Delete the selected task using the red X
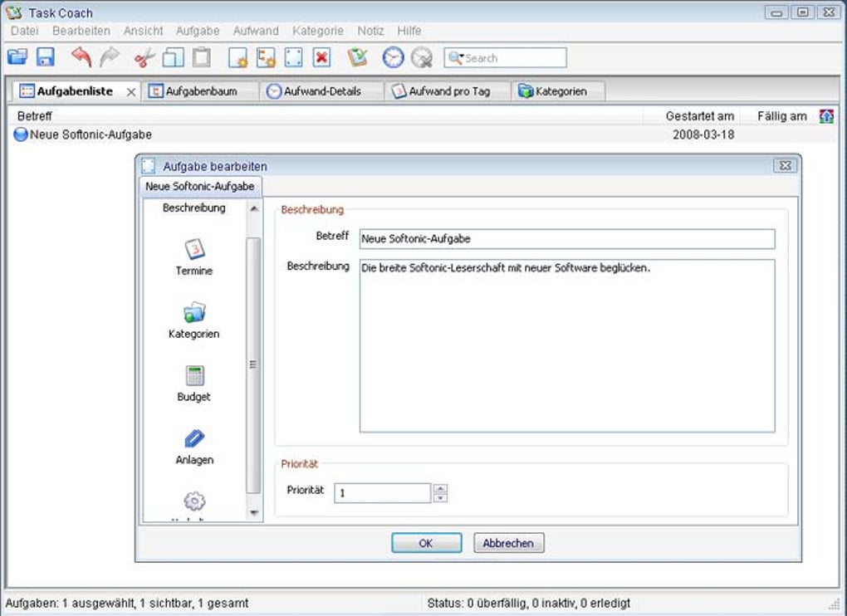This screenshot has height=616, width=847. click(x=322, y=56)
